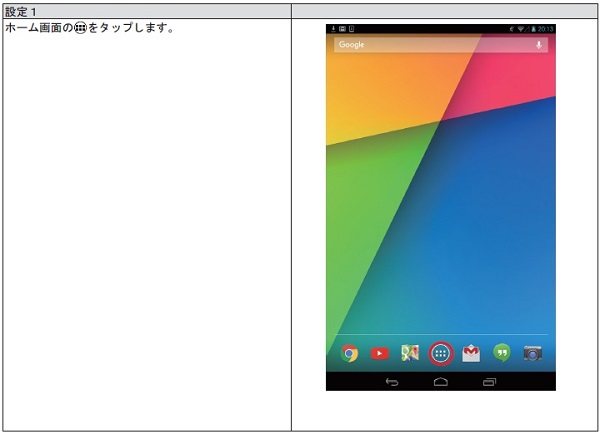Tap the empty home screen wallpaper
Image resolution: width=600 pixels, height=434 pixels.
click(x=440, y=200)
